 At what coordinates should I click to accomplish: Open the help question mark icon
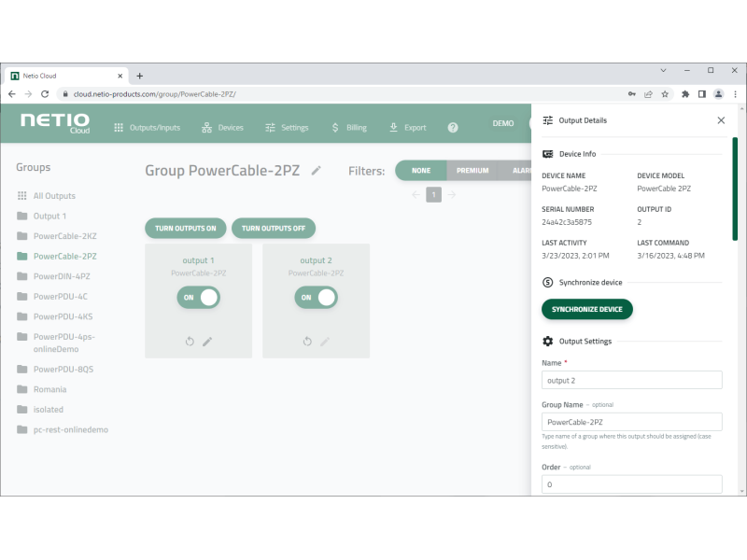point(453,128)
